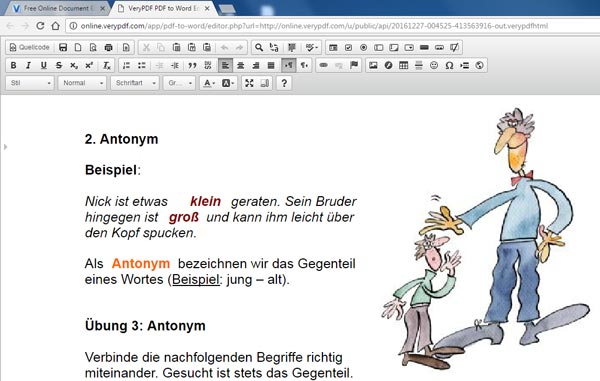Insert a table
The image size is (600, 381).
[x=403, y=65]
